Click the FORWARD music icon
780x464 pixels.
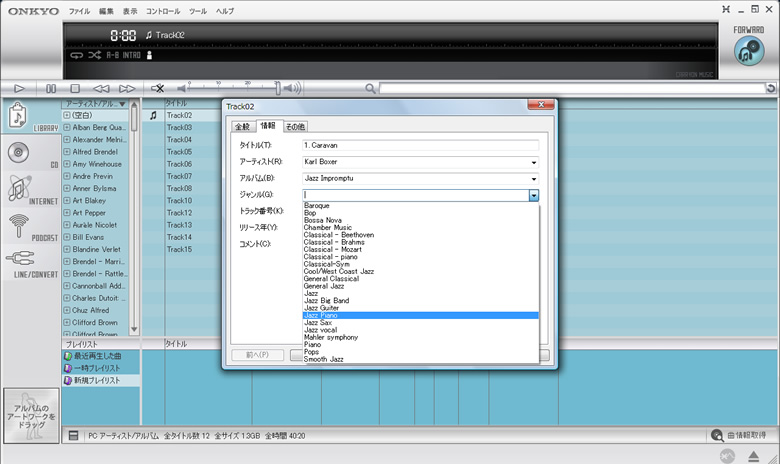pyautogui.click(x=749, y=51)
